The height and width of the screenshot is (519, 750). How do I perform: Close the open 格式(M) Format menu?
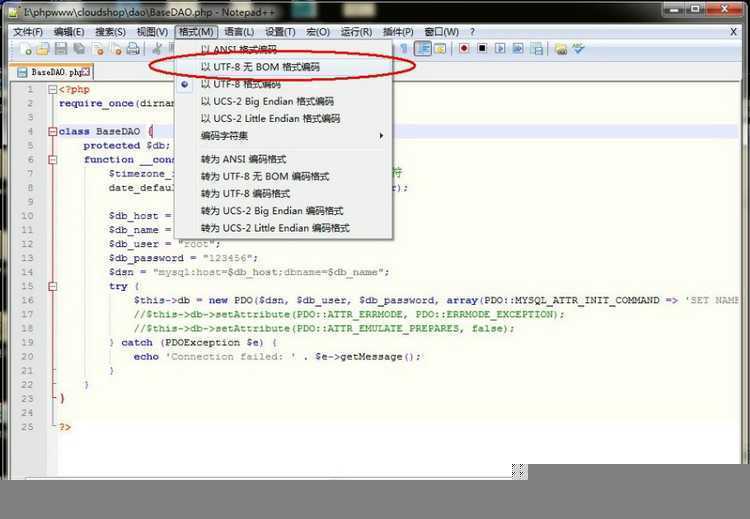196,32
